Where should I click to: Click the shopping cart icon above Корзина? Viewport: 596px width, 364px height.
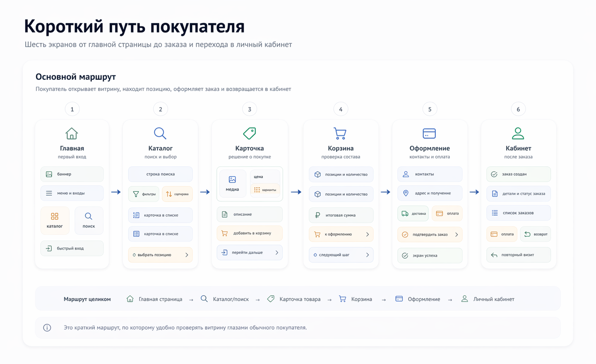pos(340,133)
